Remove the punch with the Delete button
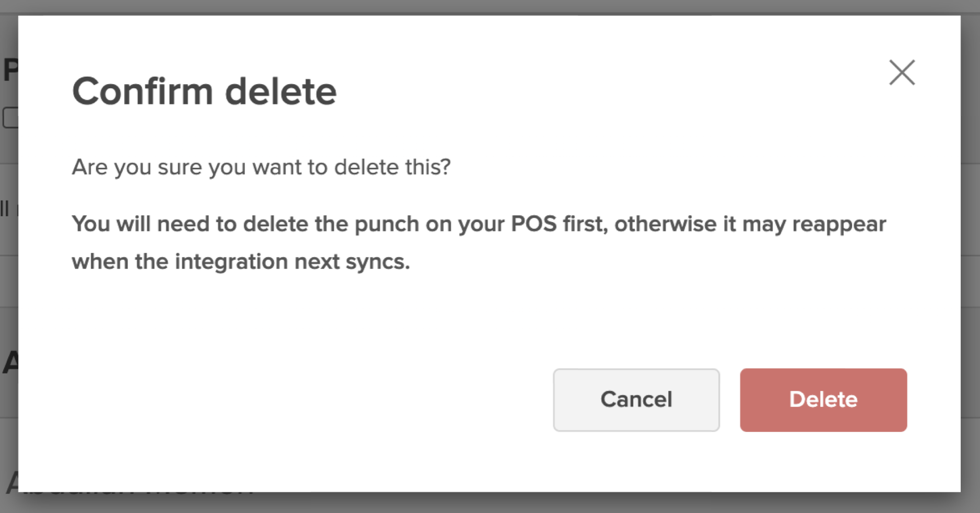The width and height of the screenshot is (980, 513). click(x=823, y=400)
